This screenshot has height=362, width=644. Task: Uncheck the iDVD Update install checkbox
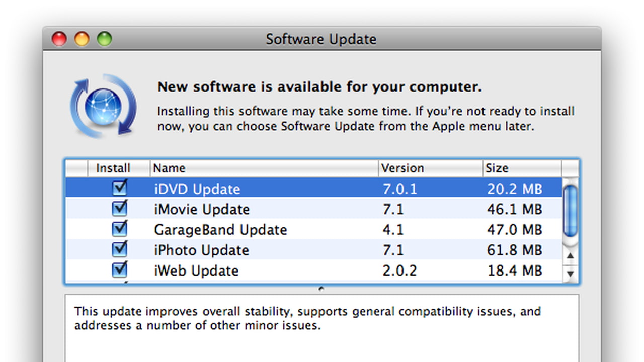click(x=120, y=188)
